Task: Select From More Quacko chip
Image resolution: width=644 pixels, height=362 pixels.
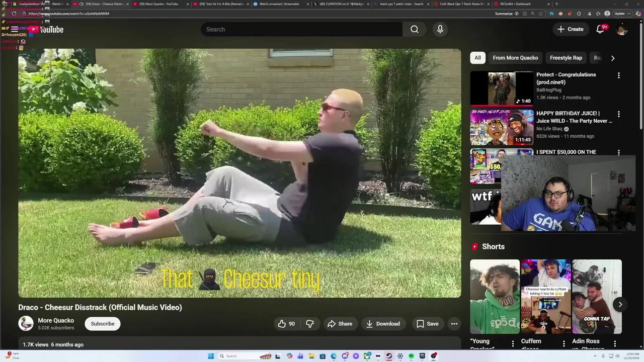Action: pos(515,58)
